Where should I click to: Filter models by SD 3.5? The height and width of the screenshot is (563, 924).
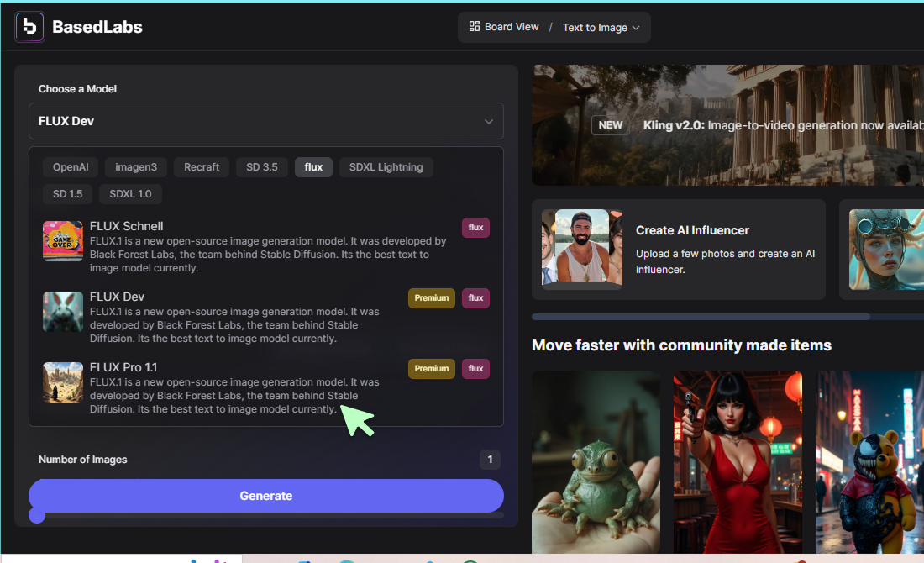(x=261, y=167)
